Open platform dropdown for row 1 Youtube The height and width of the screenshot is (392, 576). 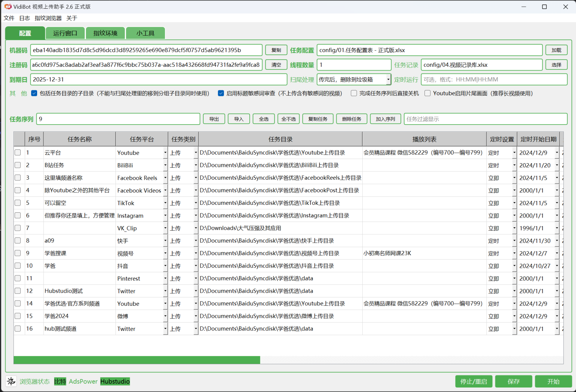click(165, 153)
